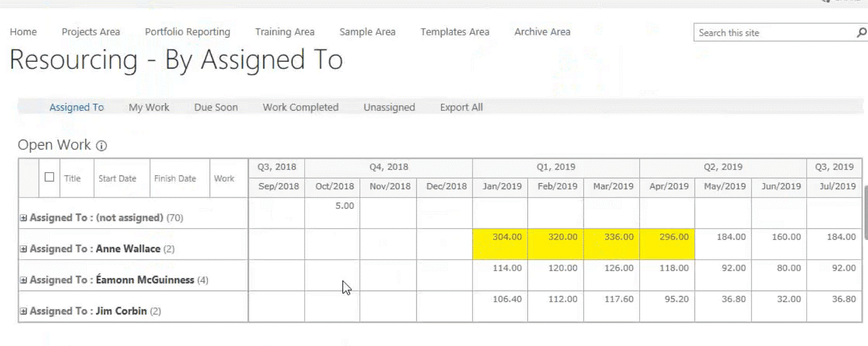Expand the Anne Wallace group
This screenshot has height=346, width=868.
tap(23, 249)
